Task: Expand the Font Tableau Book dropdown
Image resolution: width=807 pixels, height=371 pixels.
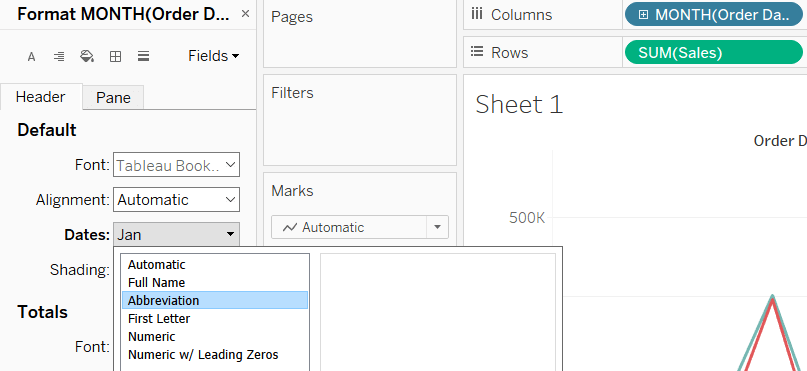Action: pos(176,165)
